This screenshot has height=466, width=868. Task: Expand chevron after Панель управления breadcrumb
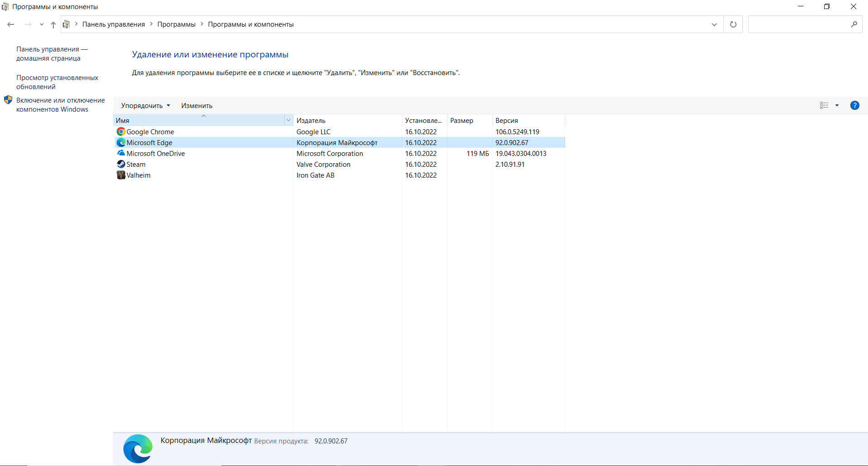click(151, 24)
